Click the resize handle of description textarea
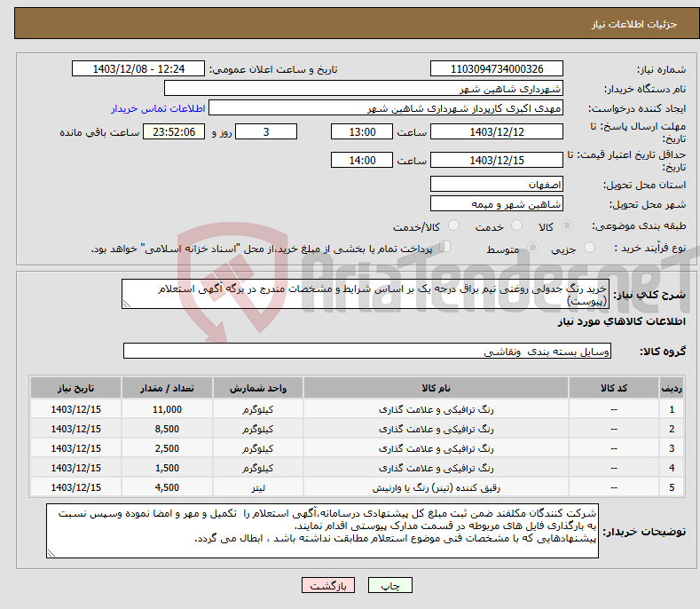 pyautogui.click(x=127, y=304)
